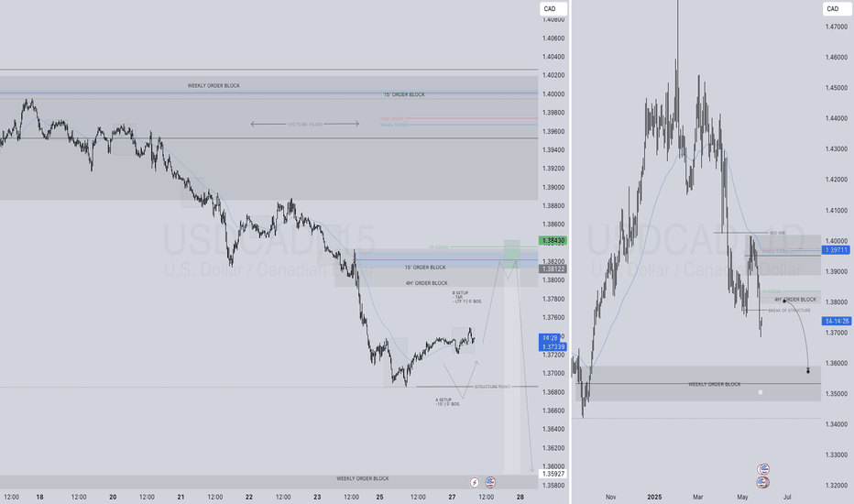Viewport: 854px width, 504px height.
Task: Select 4H' ORDER BLOCK label on 15-minute chart
Action: (x=426, y=283)
